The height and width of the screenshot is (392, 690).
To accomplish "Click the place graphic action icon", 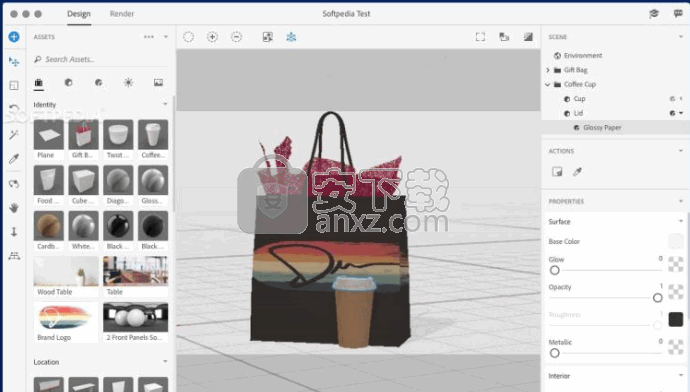I will click(557, 172).
